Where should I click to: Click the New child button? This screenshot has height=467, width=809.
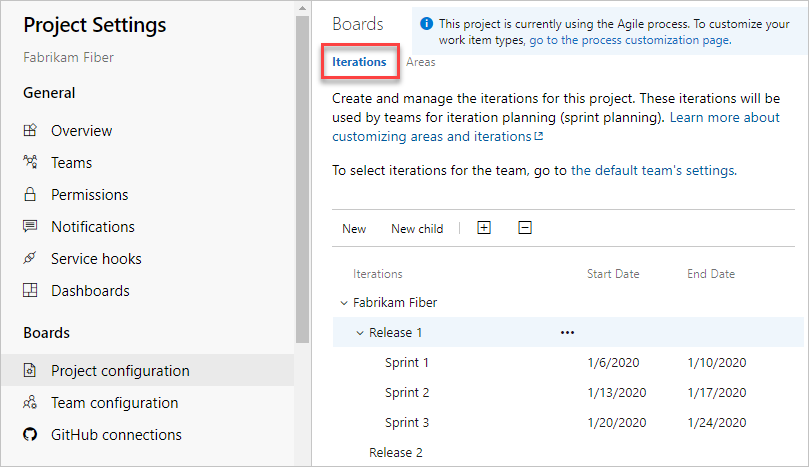(x=417, y=229)
